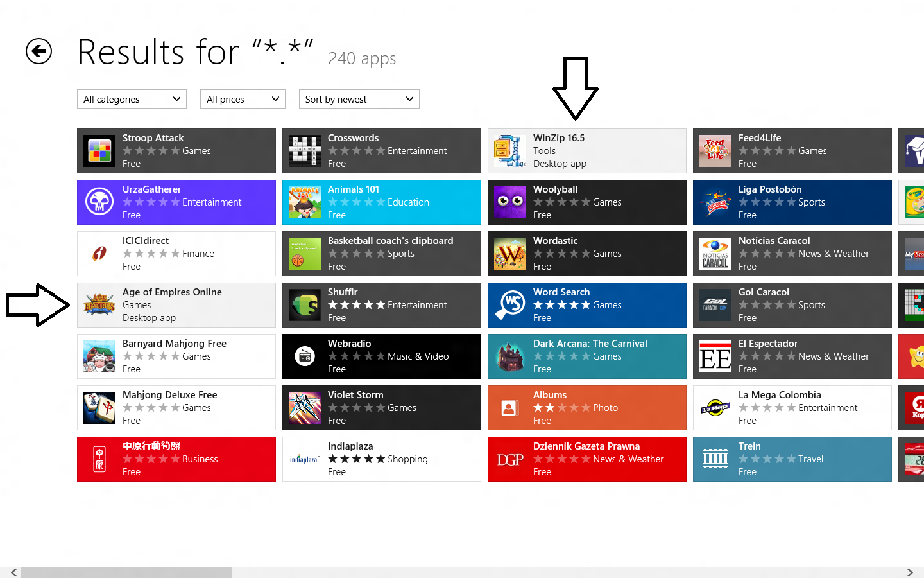Open the Dark Arcana: The Carnival tile
This screenshot has width=924, height=578.
click(586, 356)
